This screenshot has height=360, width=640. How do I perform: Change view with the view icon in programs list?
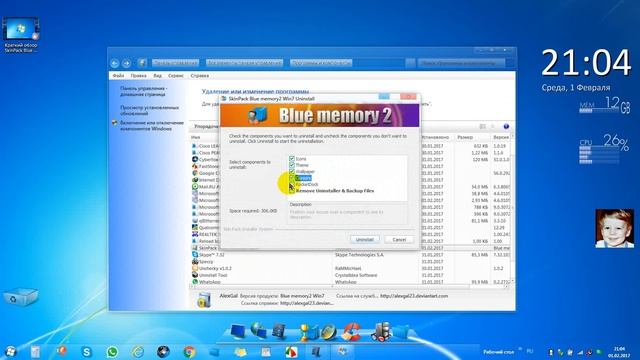483,127
